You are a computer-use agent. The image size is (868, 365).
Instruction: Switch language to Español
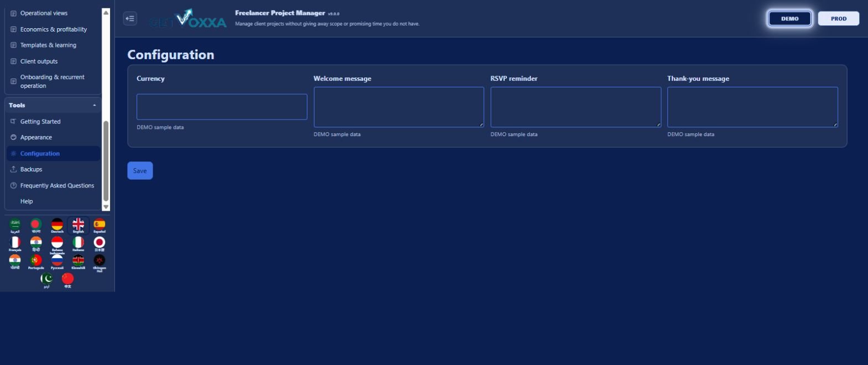(x=100, y=226)
